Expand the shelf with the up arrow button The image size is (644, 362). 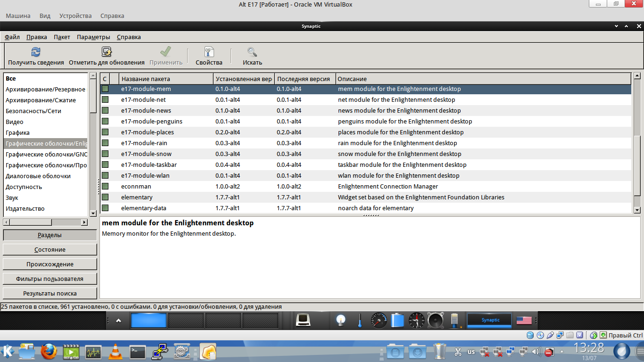coord(118,321)
